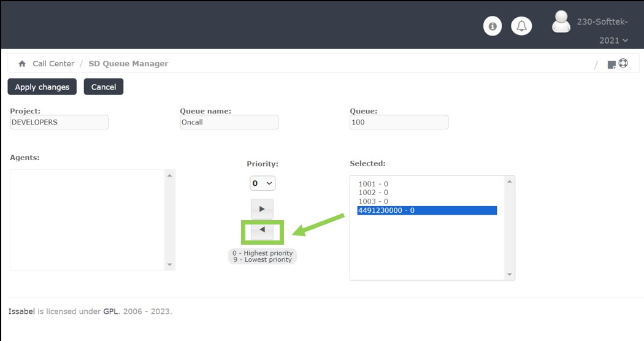This screenshot has height=341, width=644.
Task: Select agent 1001 - 0 in Selected list
Action: [x=374, y=184]
